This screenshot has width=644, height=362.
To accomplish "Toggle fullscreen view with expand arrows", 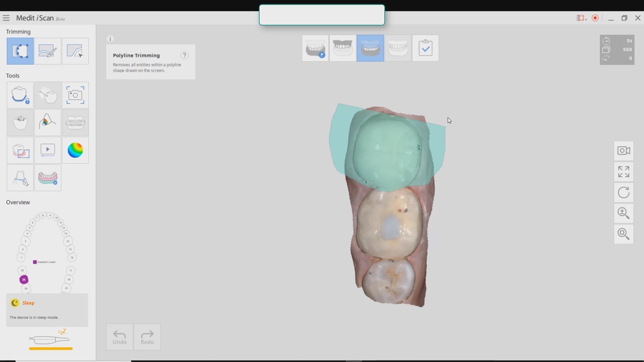I will pos(624,172).
